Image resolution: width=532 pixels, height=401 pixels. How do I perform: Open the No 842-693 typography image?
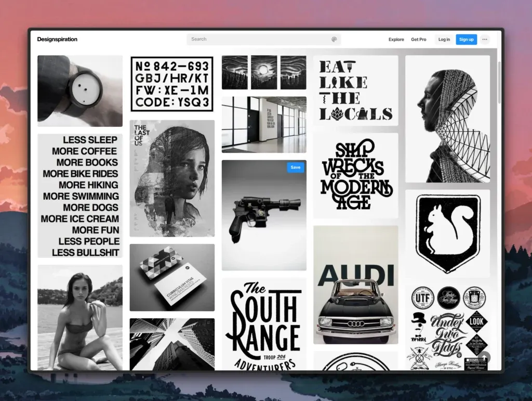[x=172, y=84]
